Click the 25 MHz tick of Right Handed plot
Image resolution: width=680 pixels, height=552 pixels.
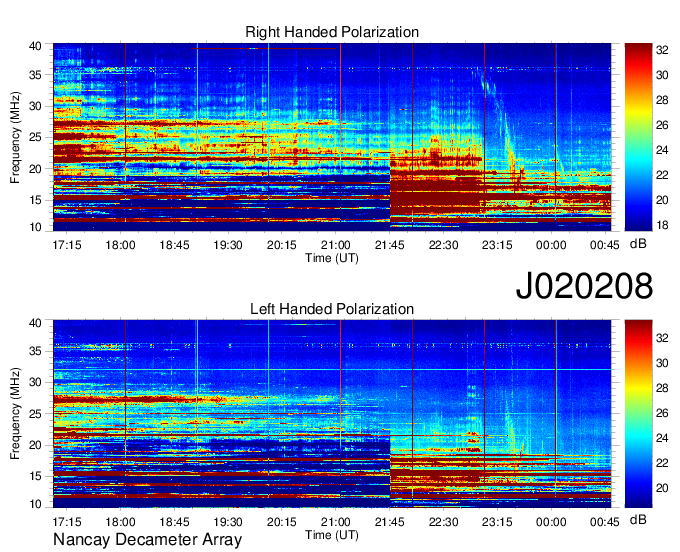point(35,137)
